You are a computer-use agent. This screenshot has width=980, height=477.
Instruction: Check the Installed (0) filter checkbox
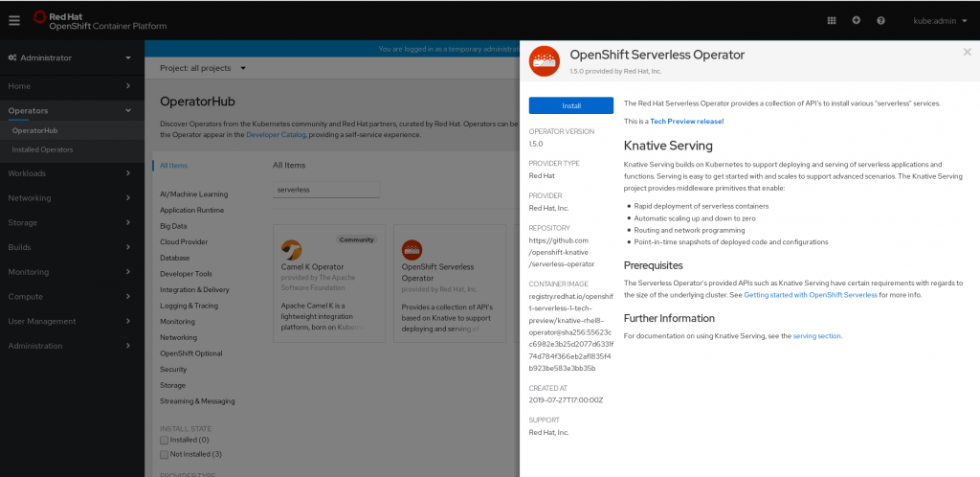164,440
